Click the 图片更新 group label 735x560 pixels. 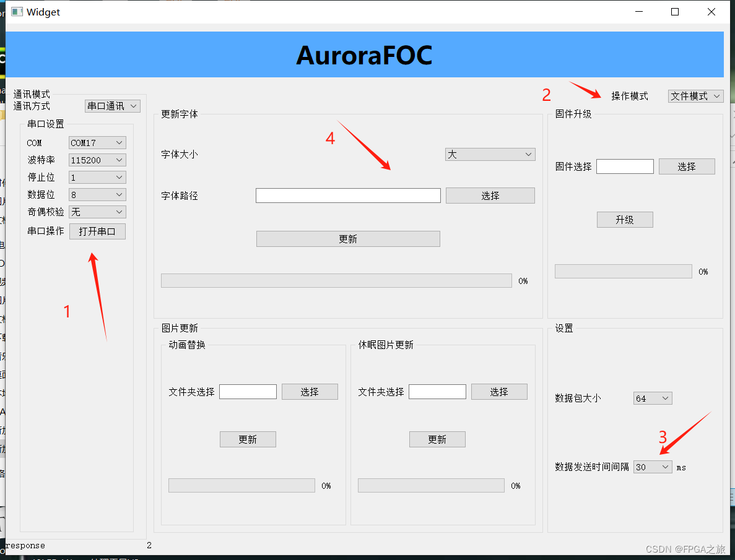(180, 328)
